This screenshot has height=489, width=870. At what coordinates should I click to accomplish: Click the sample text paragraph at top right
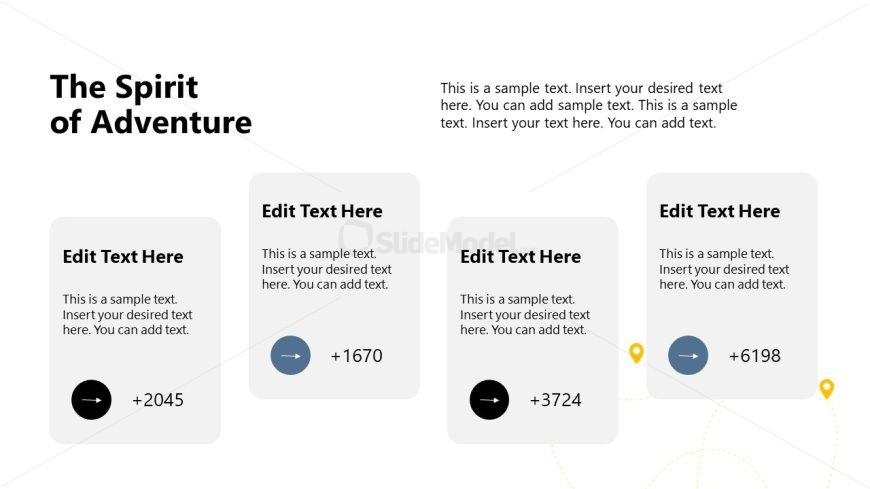coord(589,105)
